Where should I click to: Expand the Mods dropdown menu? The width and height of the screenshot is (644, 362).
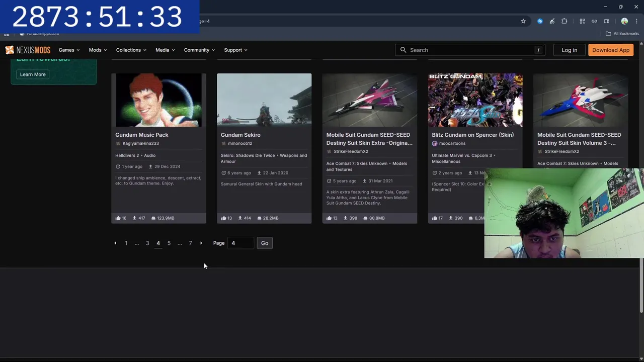(x=98, y=50)
